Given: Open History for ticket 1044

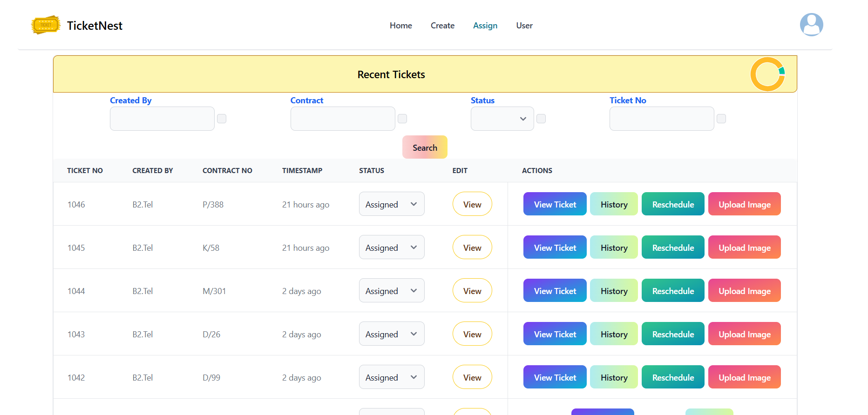Looking at the screenshot, I should click(614, 291).
